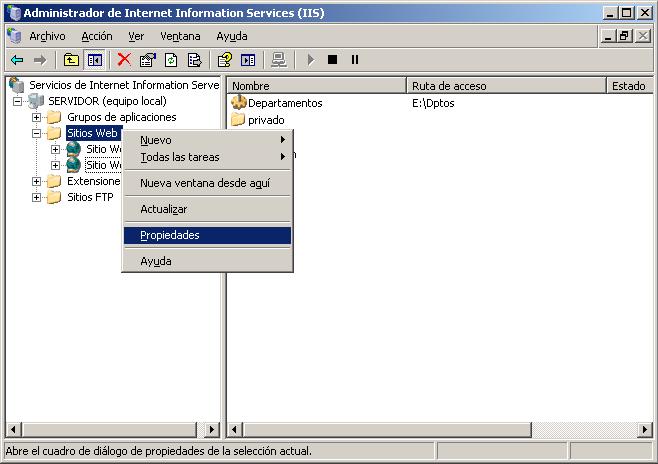658x464 pixels.
Task: Open the Archivo menu
Action: point(47,36)
